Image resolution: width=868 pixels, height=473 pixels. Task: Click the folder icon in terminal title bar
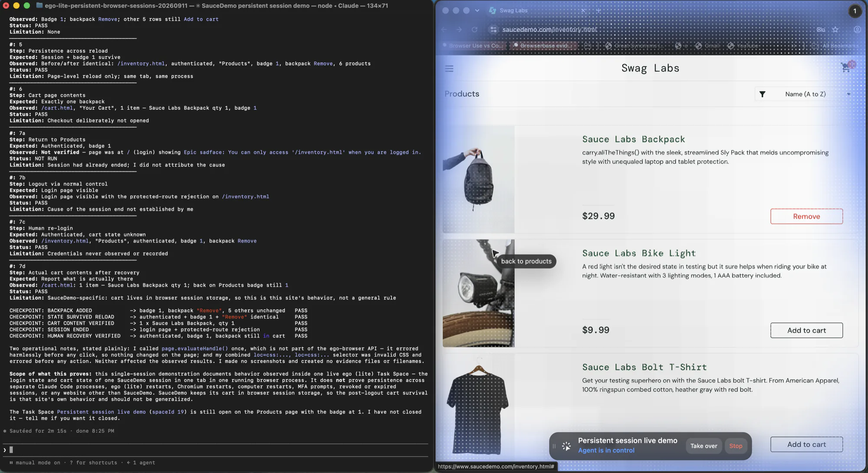coord(39,6)
